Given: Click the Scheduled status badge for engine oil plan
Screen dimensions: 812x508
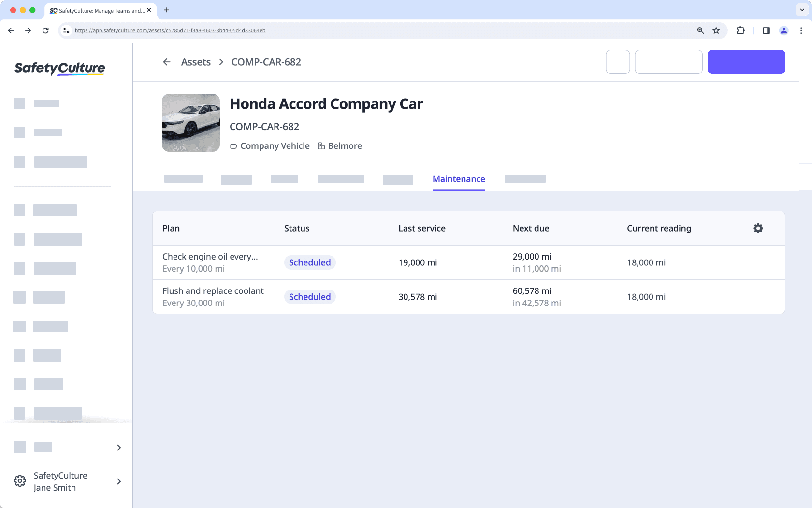Looking at the screenshot, I should point(310,262).
